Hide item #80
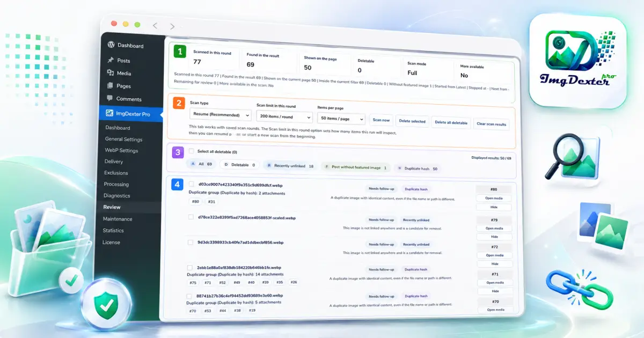 pos(494,207)
